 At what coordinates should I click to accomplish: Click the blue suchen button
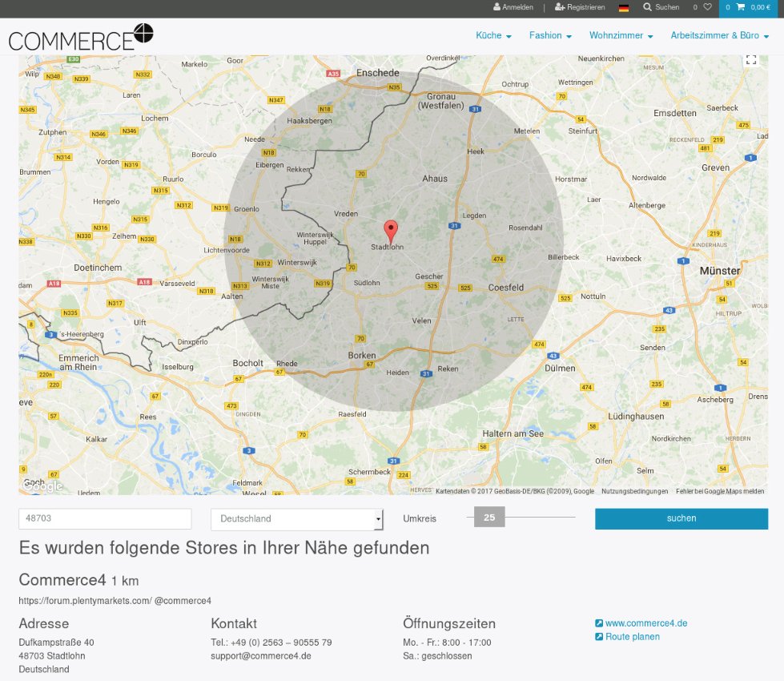point(681,518)
